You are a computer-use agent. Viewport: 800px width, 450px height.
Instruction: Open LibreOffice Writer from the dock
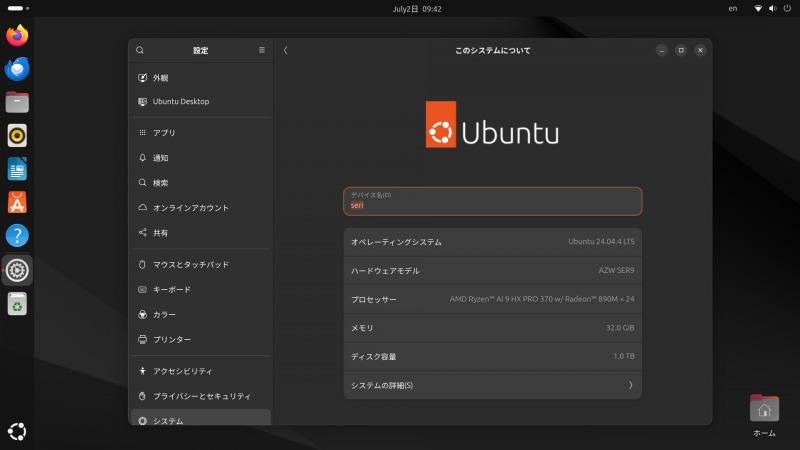17,169
